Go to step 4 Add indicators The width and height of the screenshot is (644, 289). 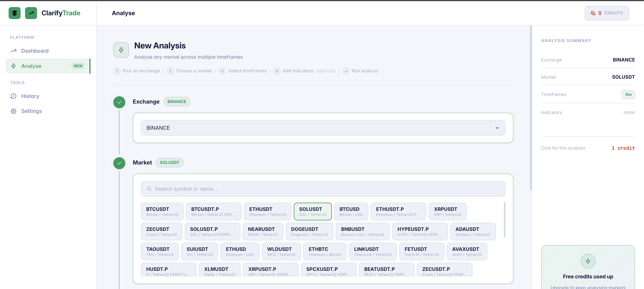coord(304,71)
